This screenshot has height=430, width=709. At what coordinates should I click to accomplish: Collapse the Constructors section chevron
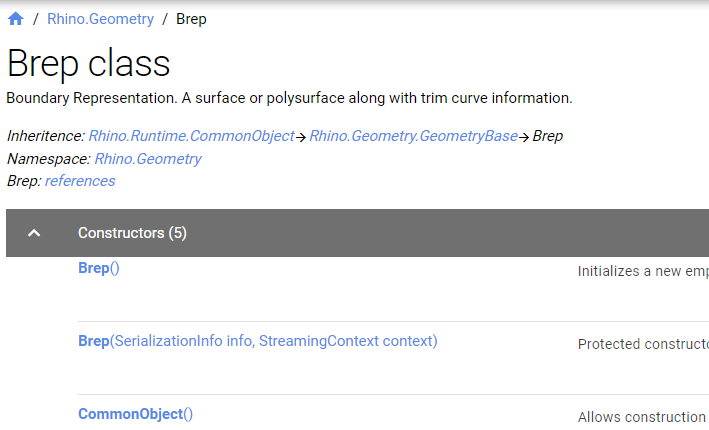[34, 233]
